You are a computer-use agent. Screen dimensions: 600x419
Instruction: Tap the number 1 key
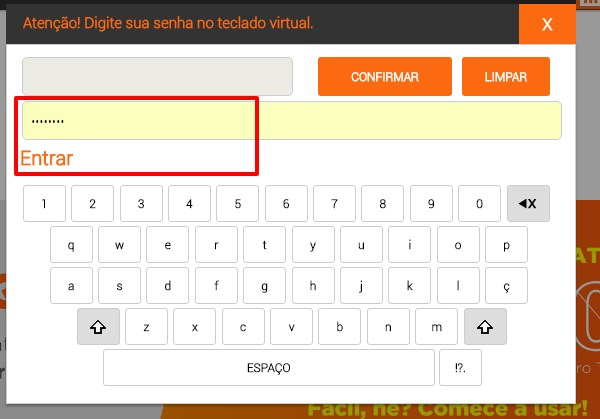(x=44, y=204)
